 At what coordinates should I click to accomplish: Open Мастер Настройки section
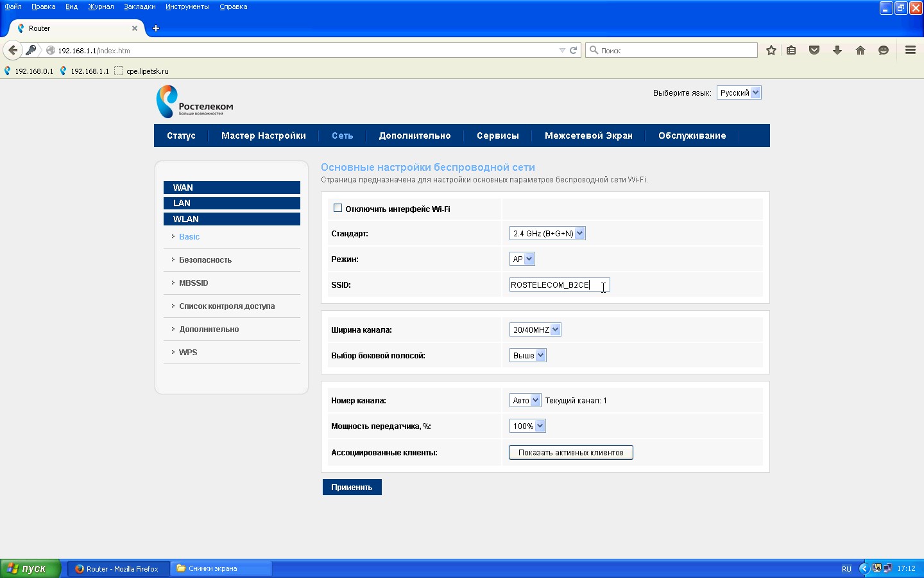coord(264,136)
